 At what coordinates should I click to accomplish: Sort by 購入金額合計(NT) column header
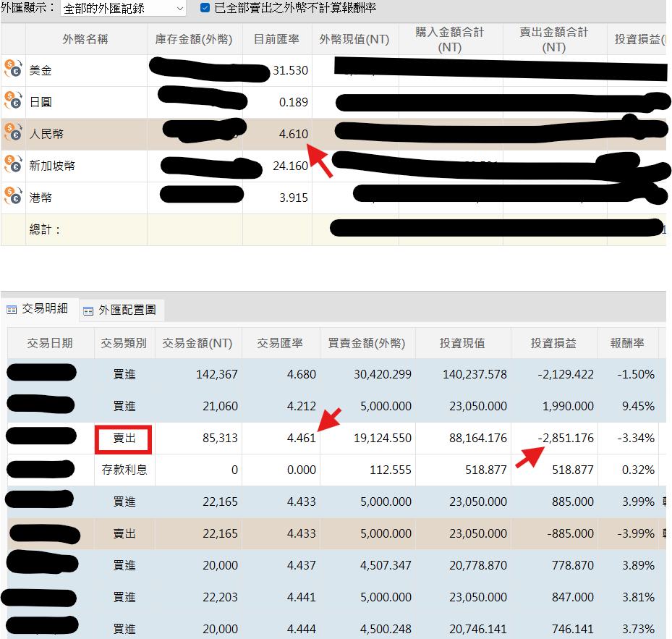click(x=450, y=39)
